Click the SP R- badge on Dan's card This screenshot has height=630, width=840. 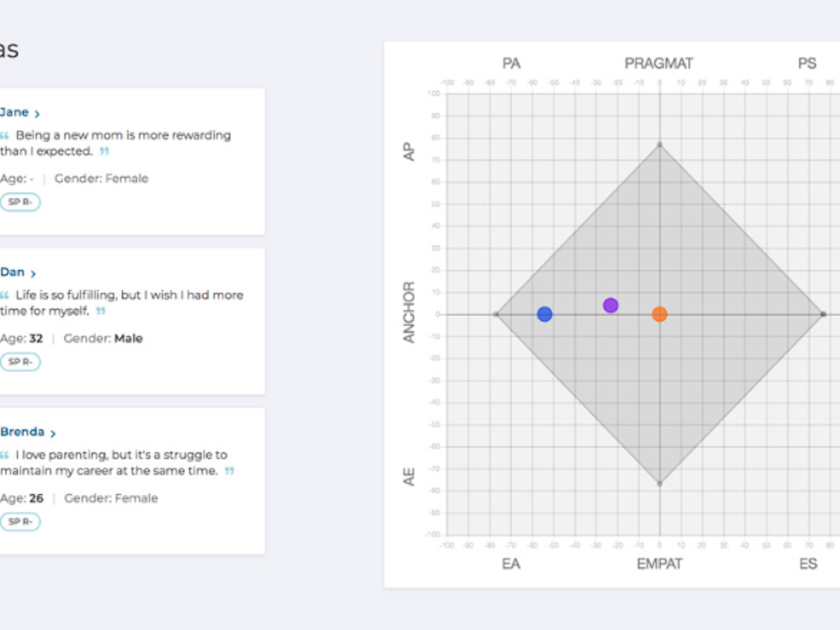click(20, 362)
